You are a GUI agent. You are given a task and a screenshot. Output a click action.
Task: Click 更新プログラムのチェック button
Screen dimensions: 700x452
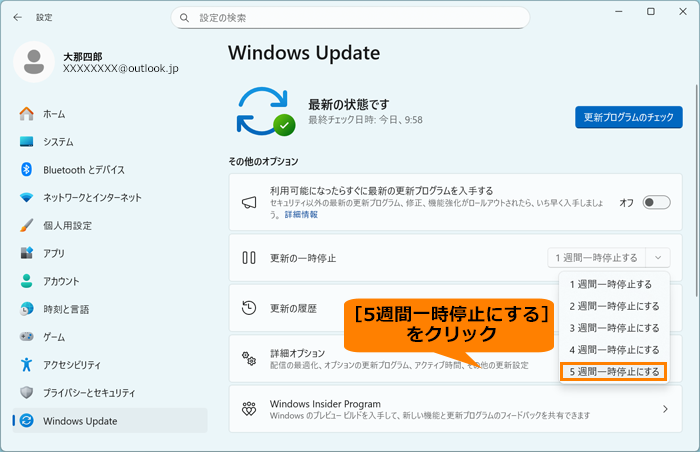(629, 117)
